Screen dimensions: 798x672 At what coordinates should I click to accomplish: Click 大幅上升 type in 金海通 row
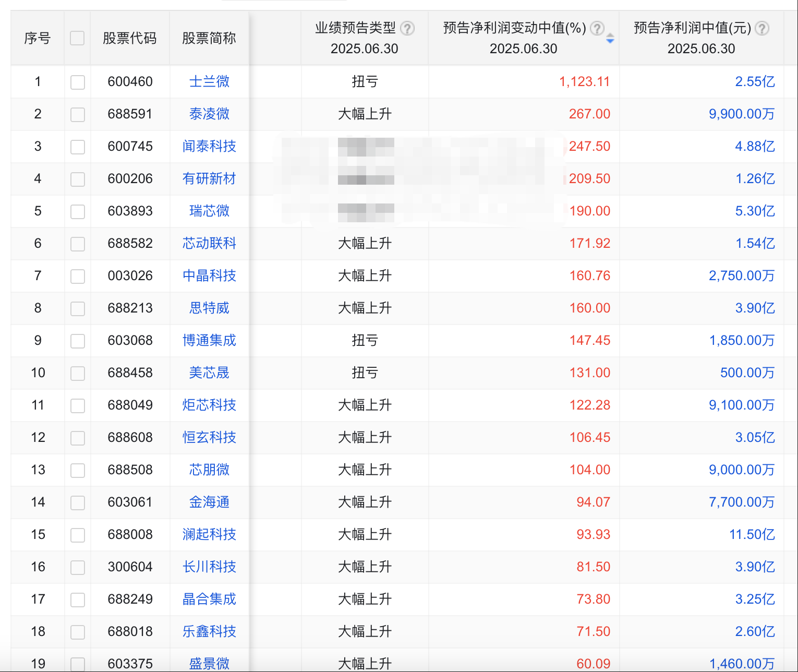pyautogui.click(x=365, y=502)
